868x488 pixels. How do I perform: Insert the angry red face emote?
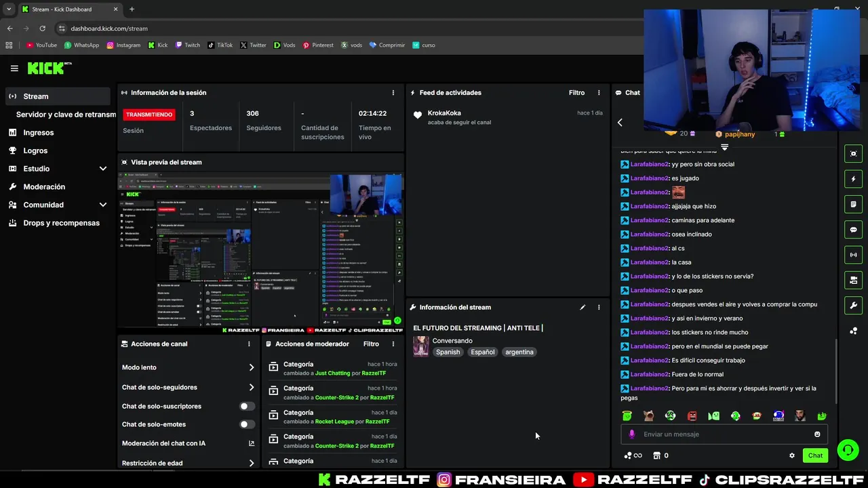pyautogui.click(x=692, y=415)
